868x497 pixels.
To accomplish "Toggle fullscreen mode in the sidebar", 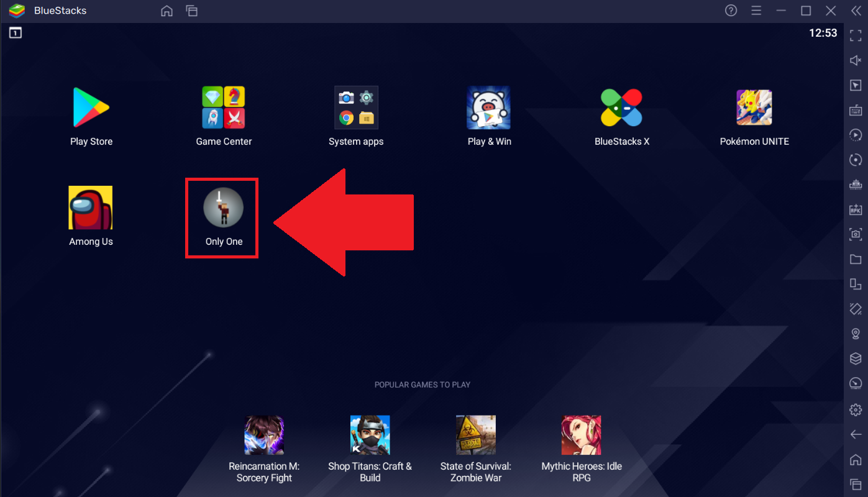I will click(x=856, y=35).
